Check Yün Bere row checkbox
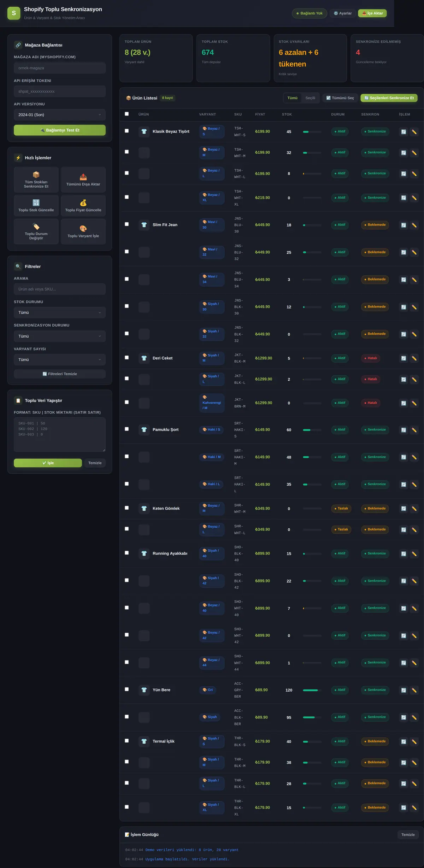 126,689
